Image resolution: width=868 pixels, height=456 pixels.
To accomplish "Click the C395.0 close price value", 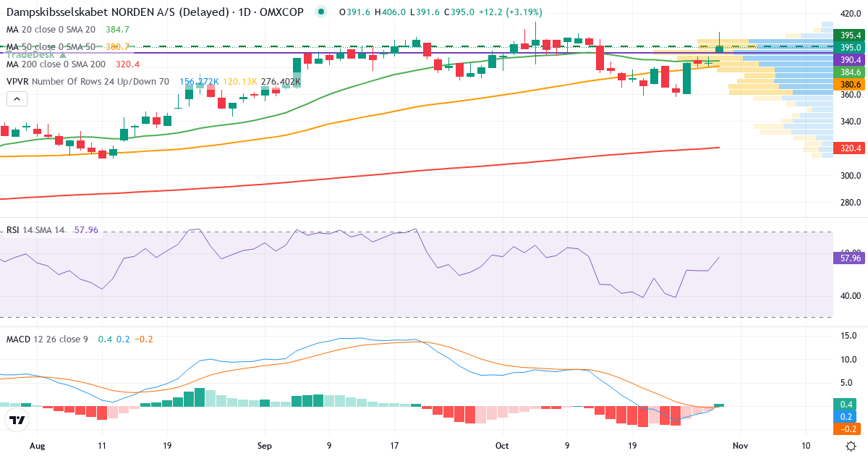I will [x=460, y=12].
